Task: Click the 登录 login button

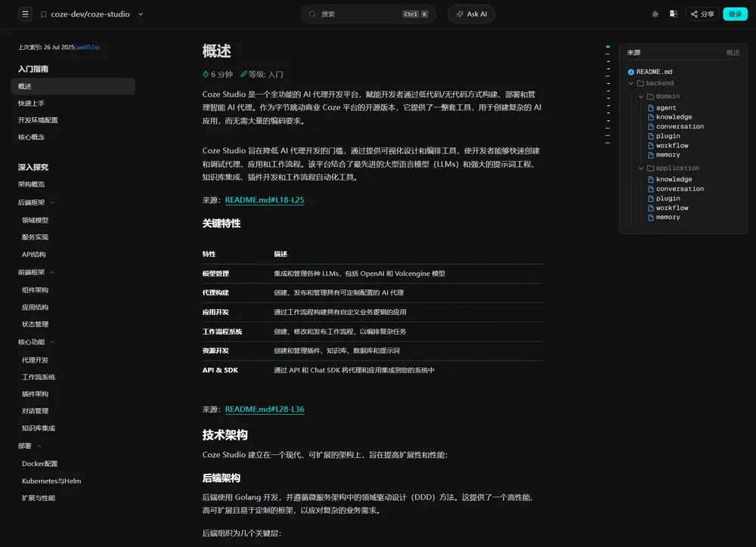Action: pyautogui.click(x=735, y=14)
